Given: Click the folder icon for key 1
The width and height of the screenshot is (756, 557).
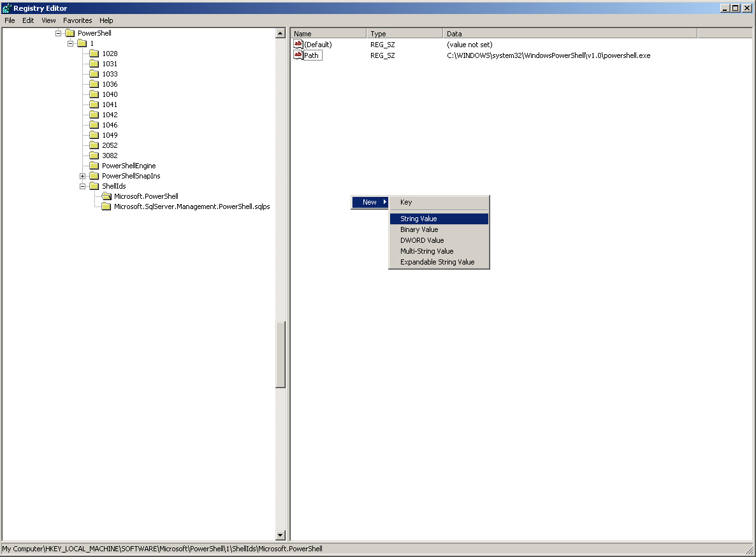Looking at the screenshot, I should coord(82,43).
